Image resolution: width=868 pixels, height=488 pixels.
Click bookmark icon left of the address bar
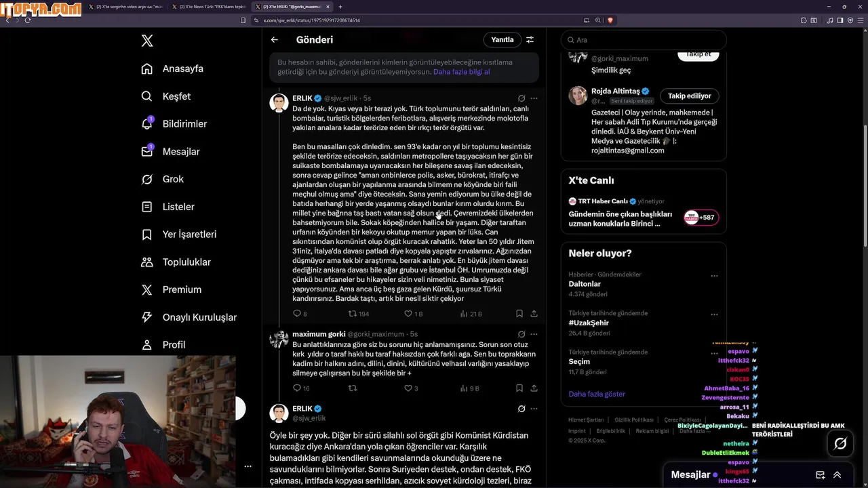[243, 20]
